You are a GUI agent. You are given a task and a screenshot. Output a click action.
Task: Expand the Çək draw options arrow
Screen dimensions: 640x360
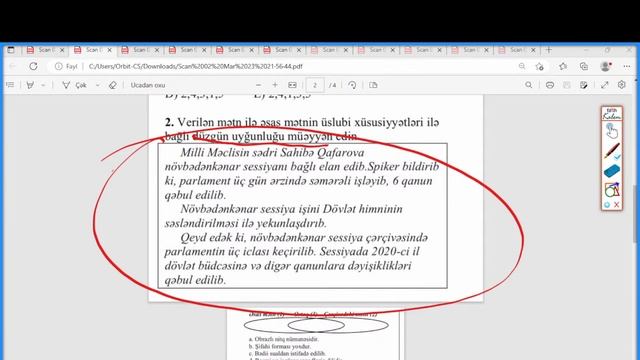(x=98, y=85)
